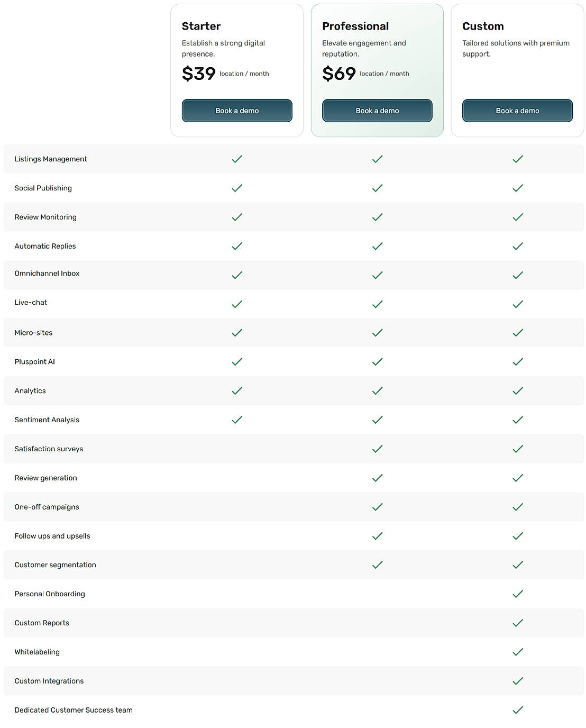This screenshot has height=728, width=586.
Task: Click the Custom plan heading
Action: point(483,26)
